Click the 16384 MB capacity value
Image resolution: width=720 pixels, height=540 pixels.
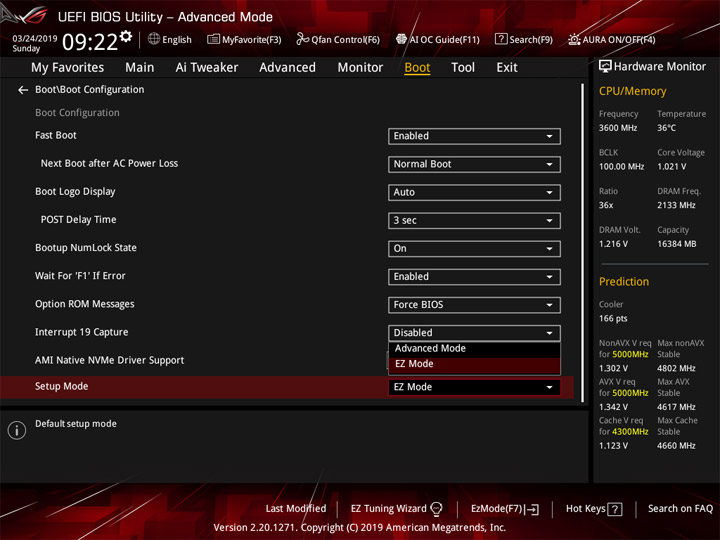click(x=676, y=244)
